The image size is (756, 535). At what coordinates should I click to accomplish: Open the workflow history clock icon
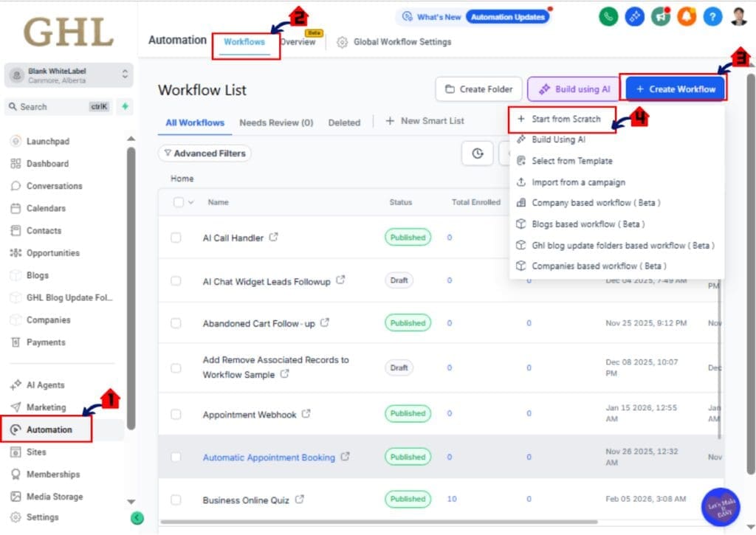477,153
